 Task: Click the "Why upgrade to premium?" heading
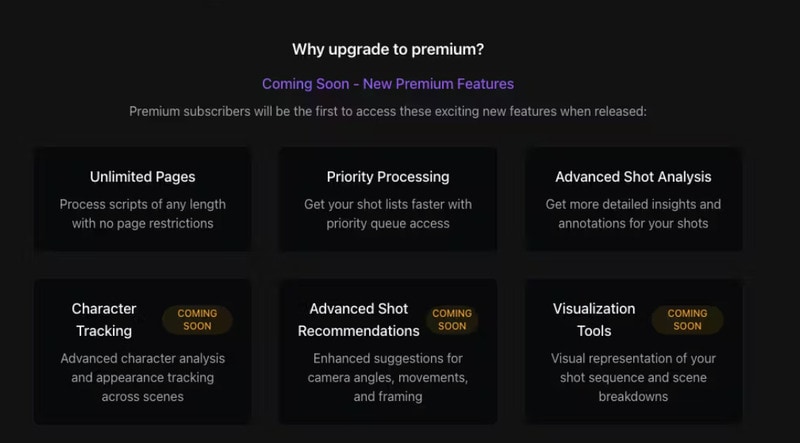(x=388, y=49)
